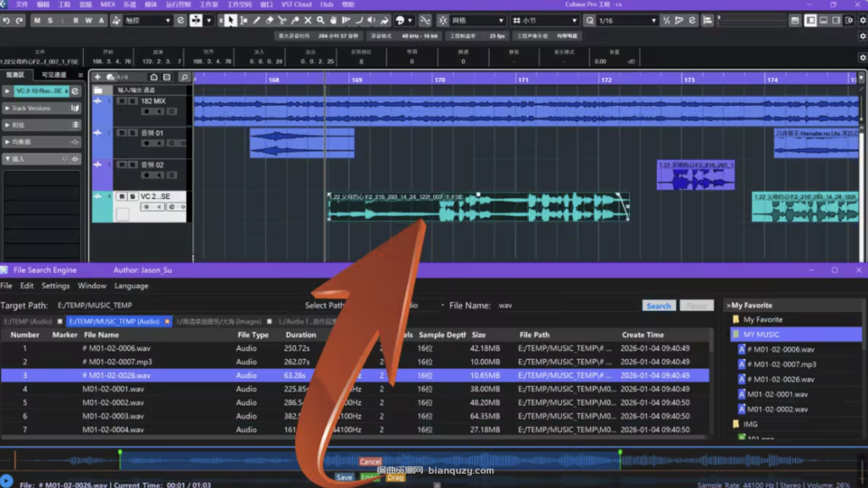The height and width of the screenshot is (488, 868).
Task: Open the MIDI menu in Cubase
Action: point(108,4)
